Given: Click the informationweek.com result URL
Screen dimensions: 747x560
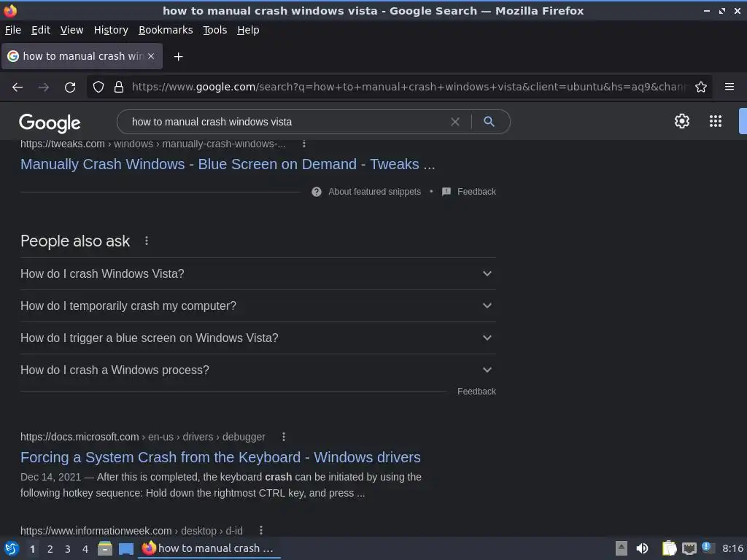Looking at the screenshot, I should 131,531.
